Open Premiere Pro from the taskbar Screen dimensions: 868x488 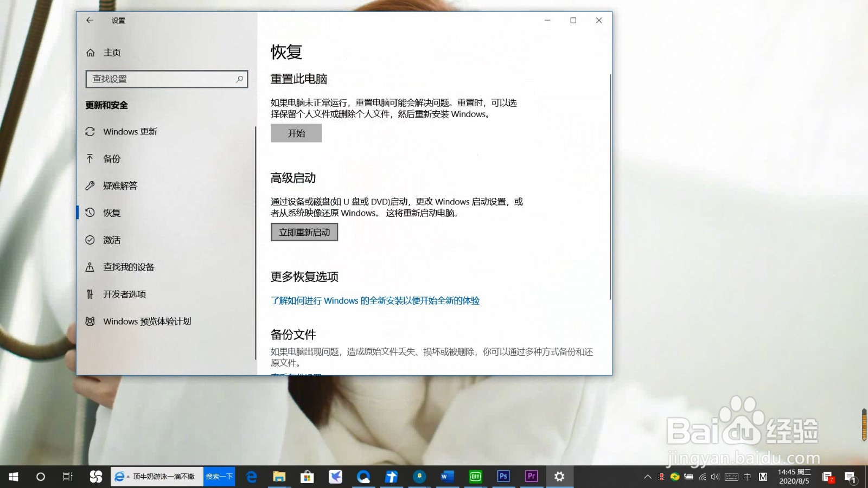tap(532, 477)
